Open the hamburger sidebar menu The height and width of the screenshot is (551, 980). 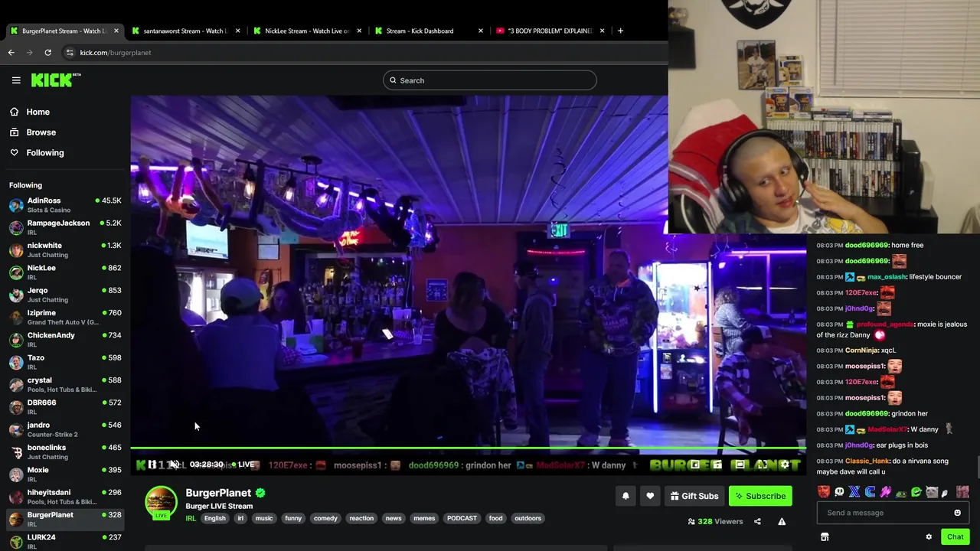[16, 80]
